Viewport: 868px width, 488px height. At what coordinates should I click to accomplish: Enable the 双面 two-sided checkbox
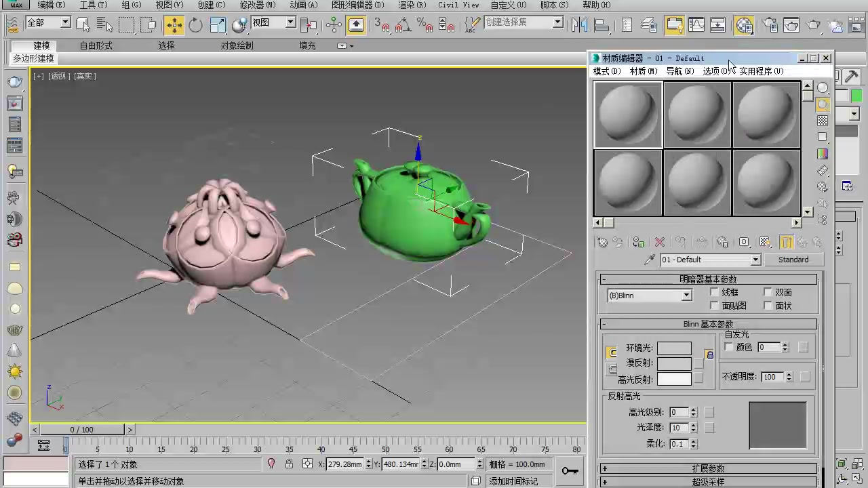[x=767, y=292]
